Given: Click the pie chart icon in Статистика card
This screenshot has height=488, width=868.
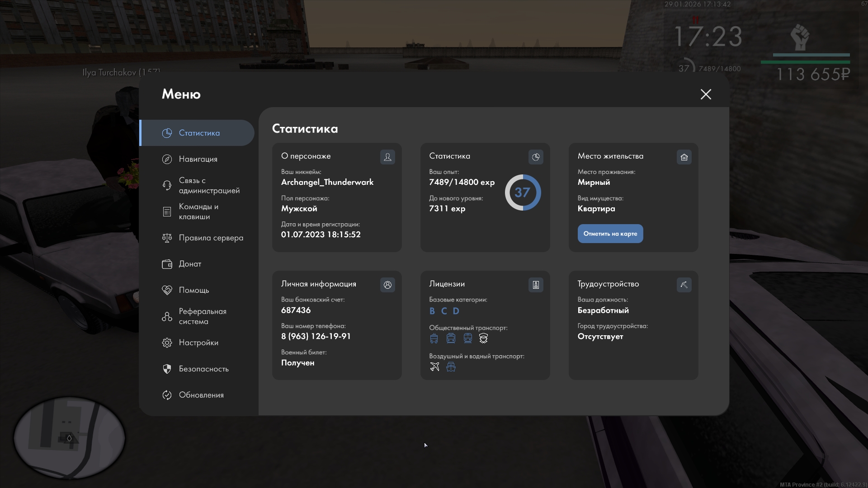Looking at the screenshot, I should click(x=536, y=157).
